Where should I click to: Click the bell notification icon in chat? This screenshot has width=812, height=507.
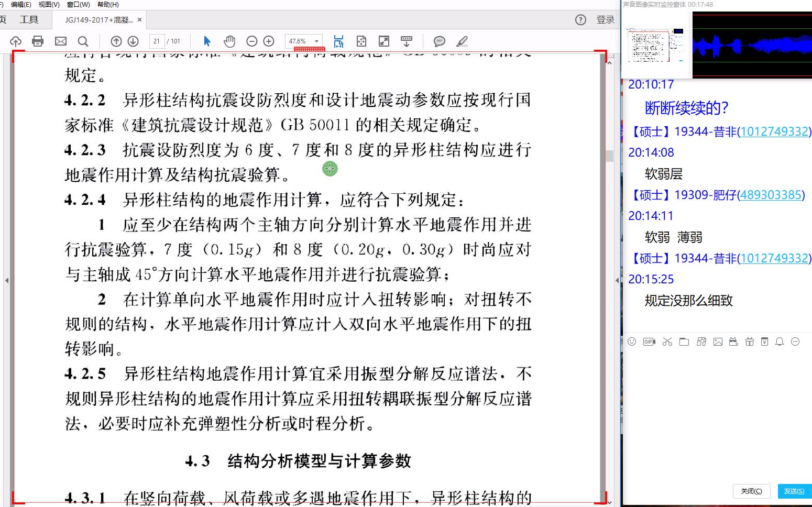[x=780, y=341]
